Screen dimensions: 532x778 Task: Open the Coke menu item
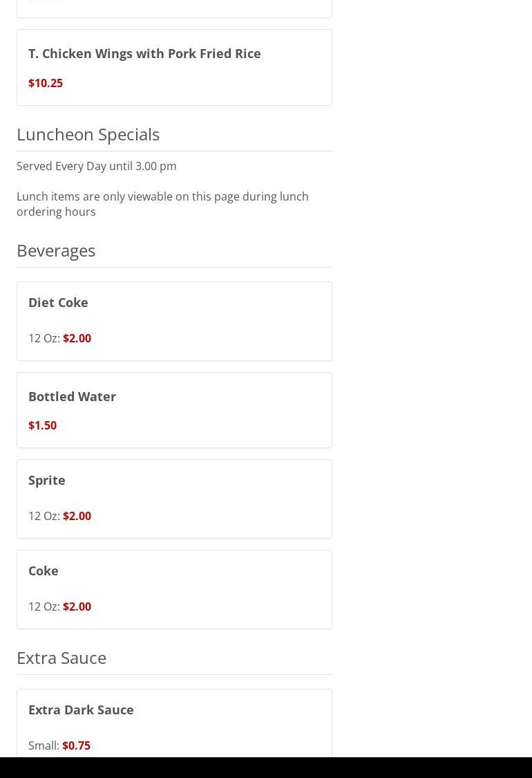44,571
